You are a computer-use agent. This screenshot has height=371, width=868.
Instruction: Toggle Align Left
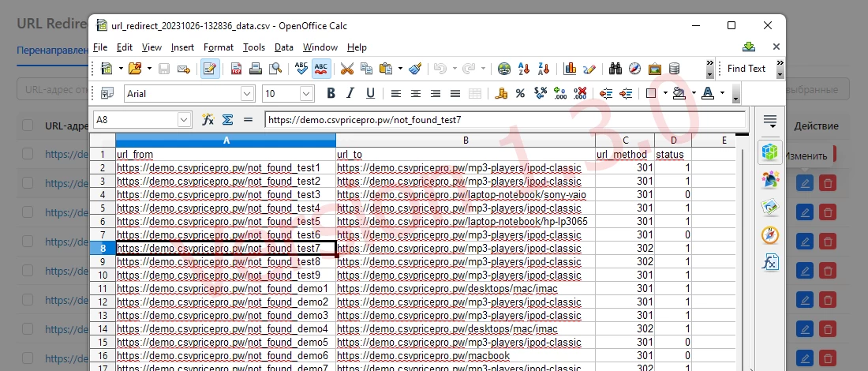coord(396,94)
